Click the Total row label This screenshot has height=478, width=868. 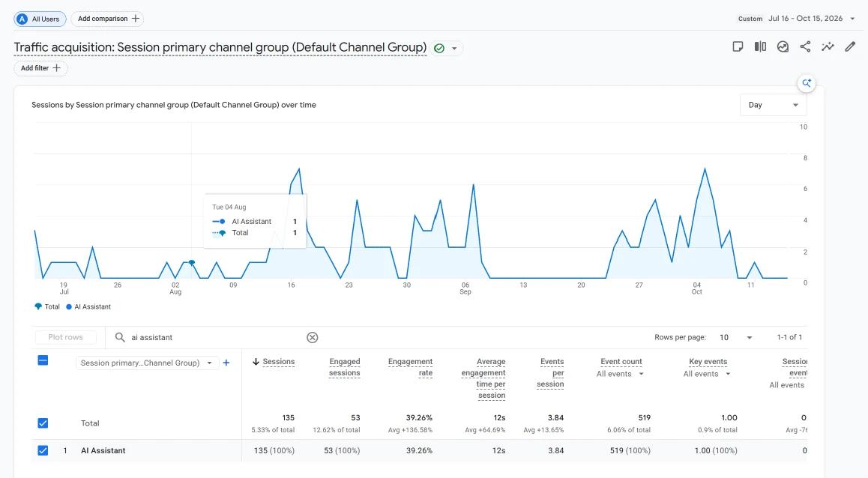coord(90,423)
